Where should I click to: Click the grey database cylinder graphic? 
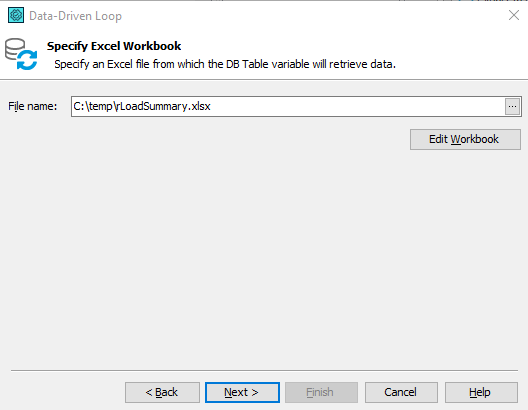(x=14, y=48)
